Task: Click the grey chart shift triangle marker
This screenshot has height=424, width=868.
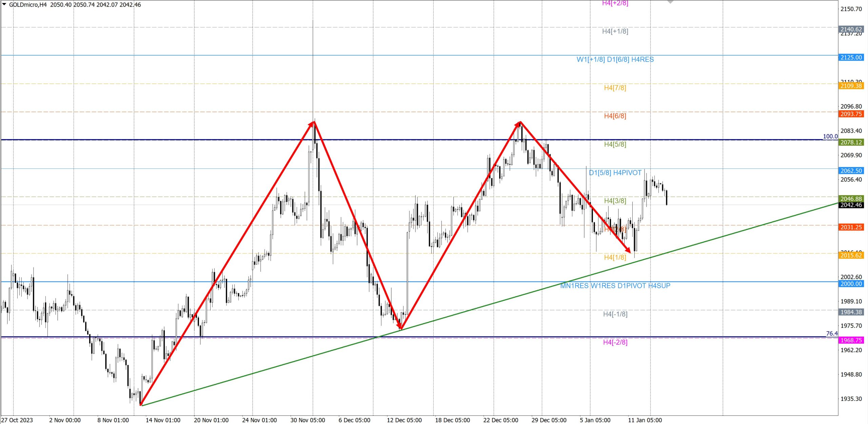Action: 670,2
